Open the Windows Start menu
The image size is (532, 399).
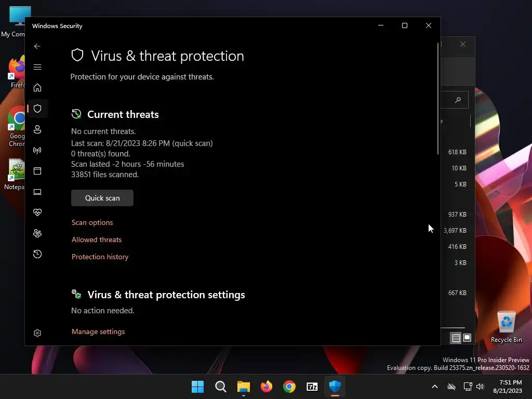coord(197,387)
